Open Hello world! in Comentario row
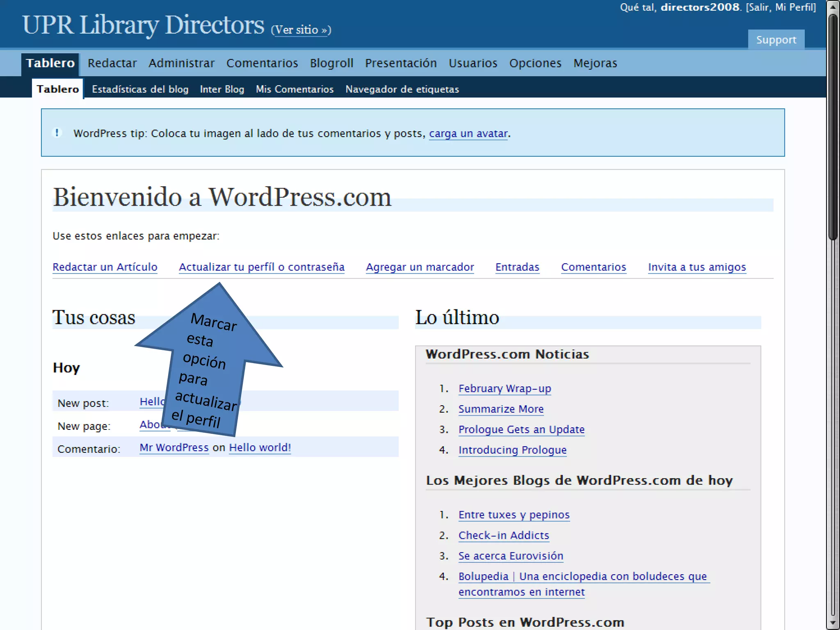The image size is (840, 630). pos(260,447)
